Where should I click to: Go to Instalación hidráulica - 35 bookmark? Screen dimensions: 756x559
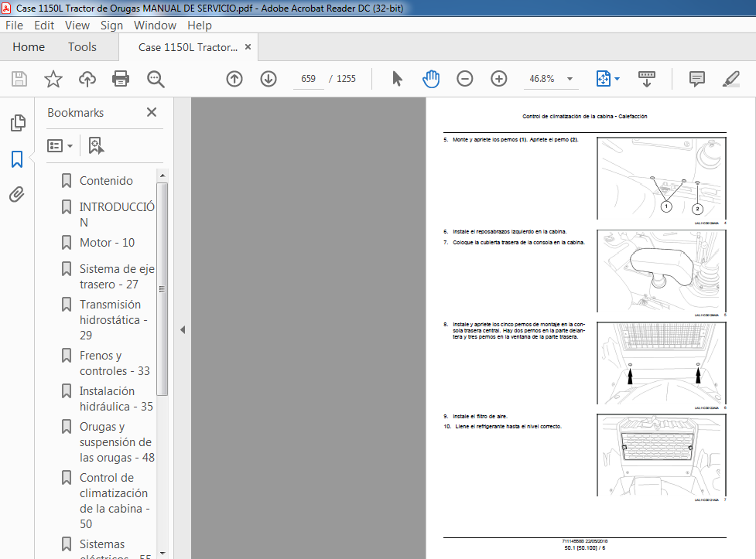116,398
